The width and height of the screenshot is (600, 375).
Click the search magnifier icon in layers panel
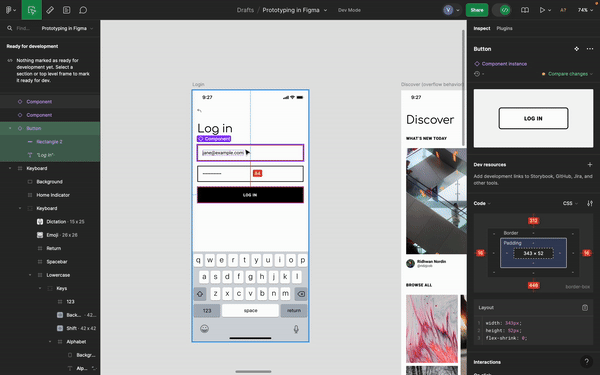tap(10, 28)
